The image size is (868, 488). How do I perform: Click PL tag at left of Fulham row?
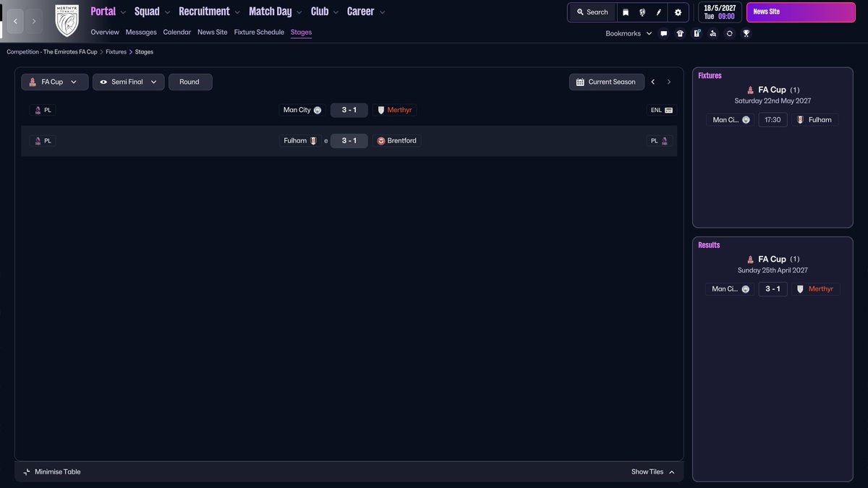43,141
